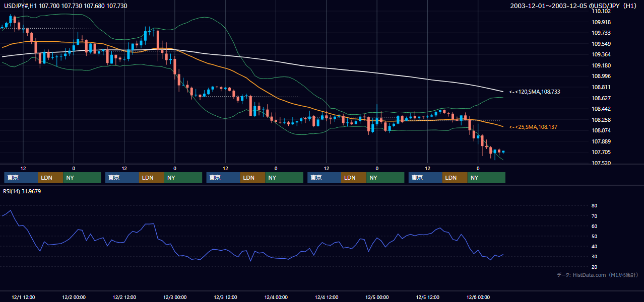This screenshot has width=644, height=302.
Task: Click the 108.996 price axis label
Action: click(601, 76)
